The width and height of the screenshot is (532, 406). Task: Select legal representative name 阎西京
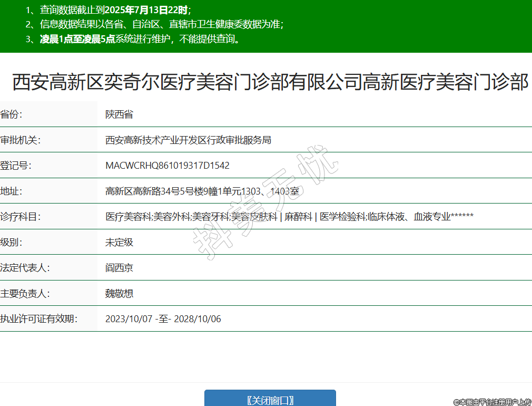119,268
